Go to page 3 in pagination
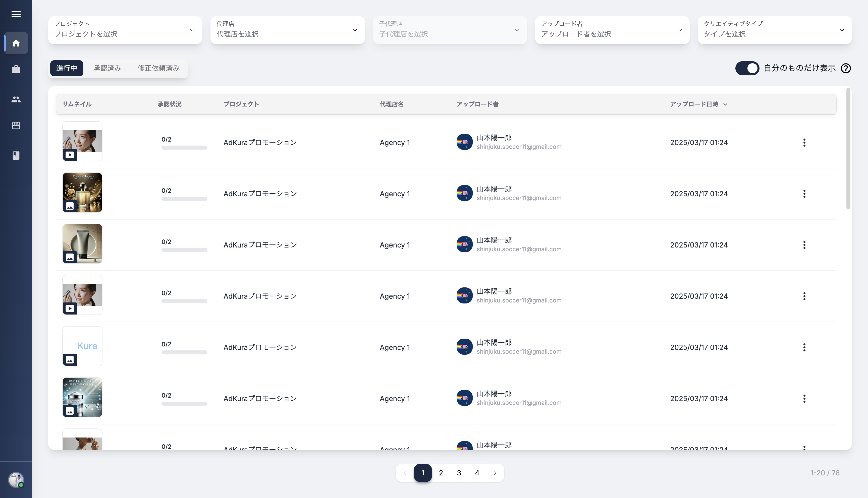Viewport: 868px width, 498px height. point(459,473)
